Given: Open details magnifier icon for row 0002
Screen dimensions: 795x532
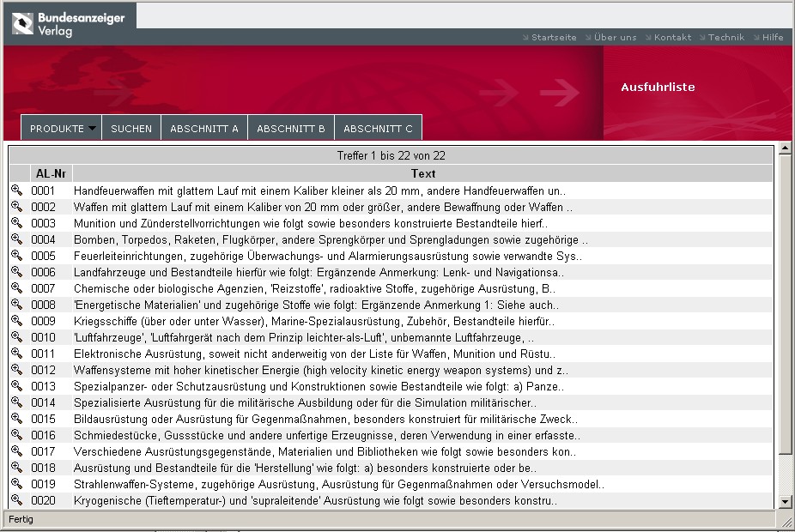Looking at the screenshot, I should [16, 207].
